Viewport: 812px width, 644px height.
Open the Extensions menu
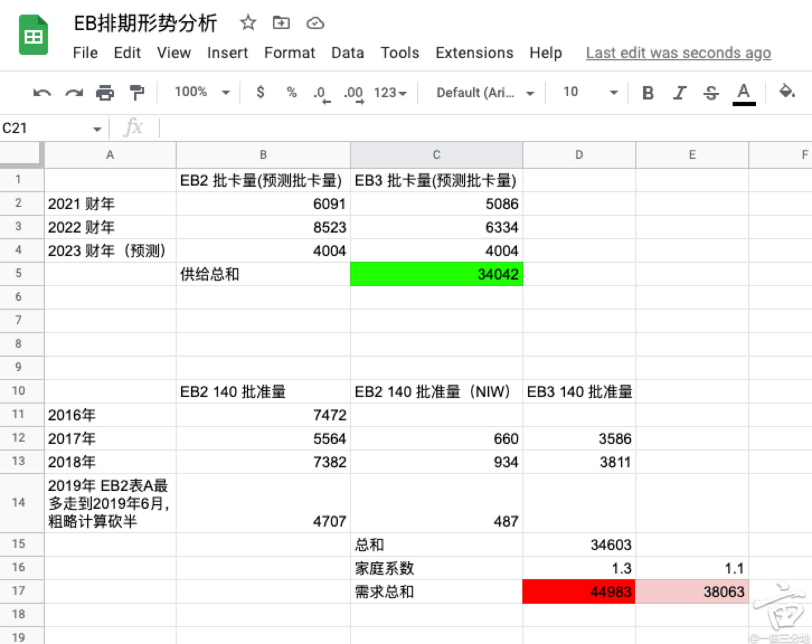pyautogui.click(x=474, y=53)
